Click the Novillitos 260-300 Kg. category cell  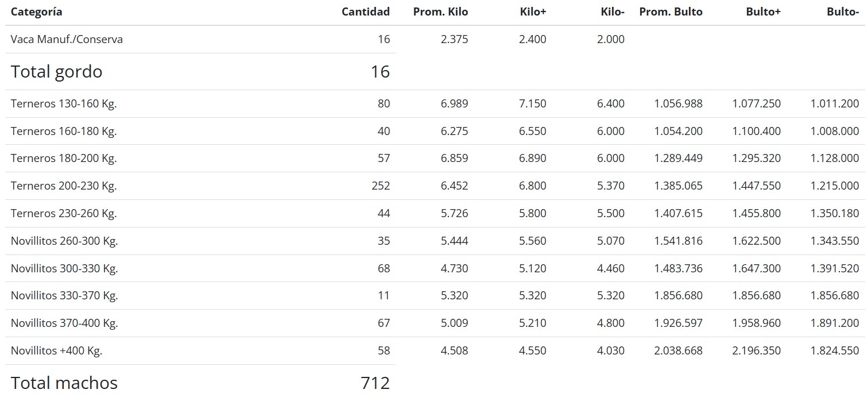click(x=64, y=241)
